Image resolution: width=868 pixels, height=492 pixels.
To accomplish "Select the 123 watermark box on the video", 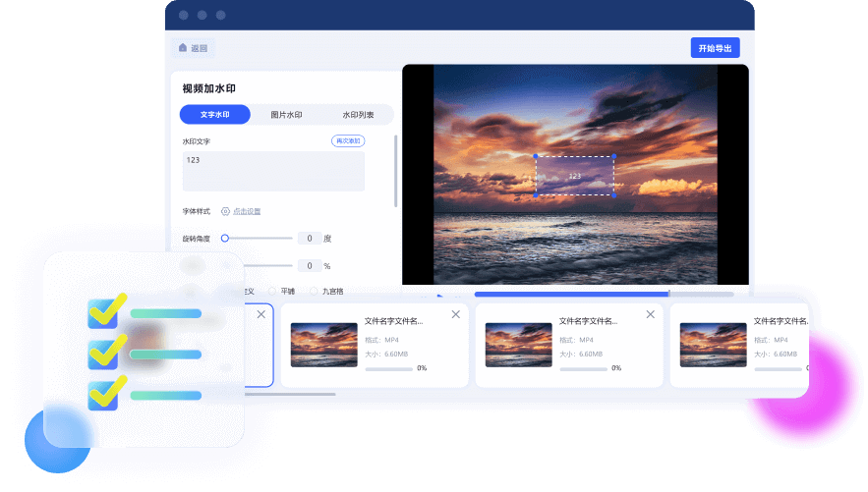I will click(x=575, y=176).
